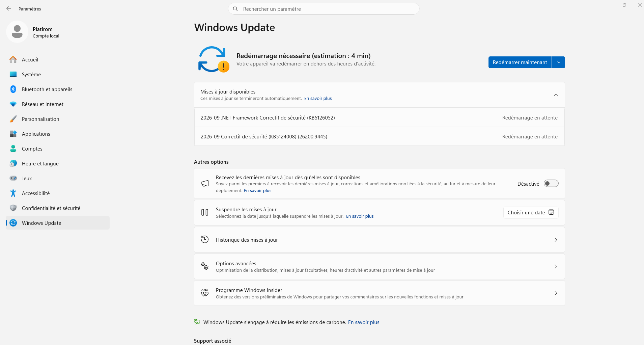Open the restart options dropdown arrow
This screenshot has height=345, width=644.
click(559, 62)
